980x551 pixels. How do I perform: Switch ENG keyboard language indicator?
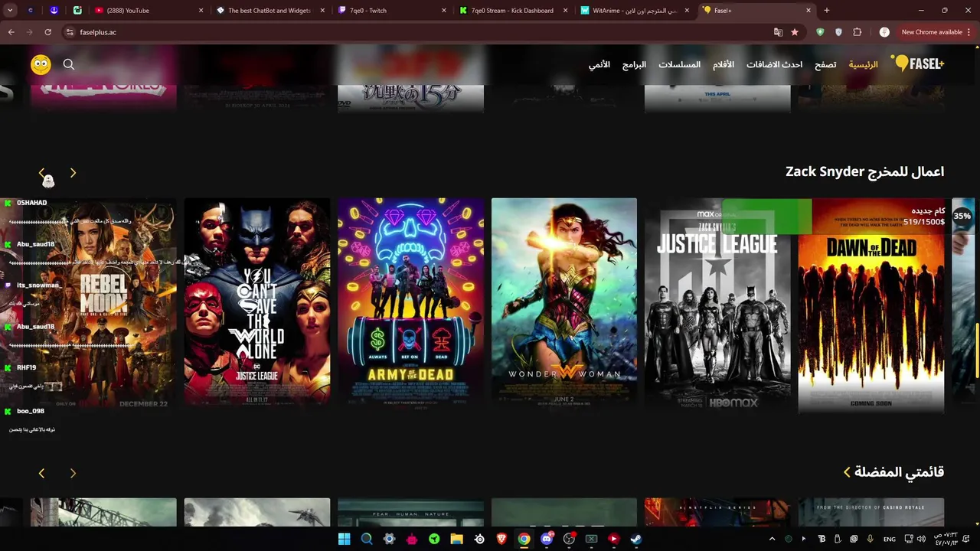pyautogui.click(x=889, y=539)
